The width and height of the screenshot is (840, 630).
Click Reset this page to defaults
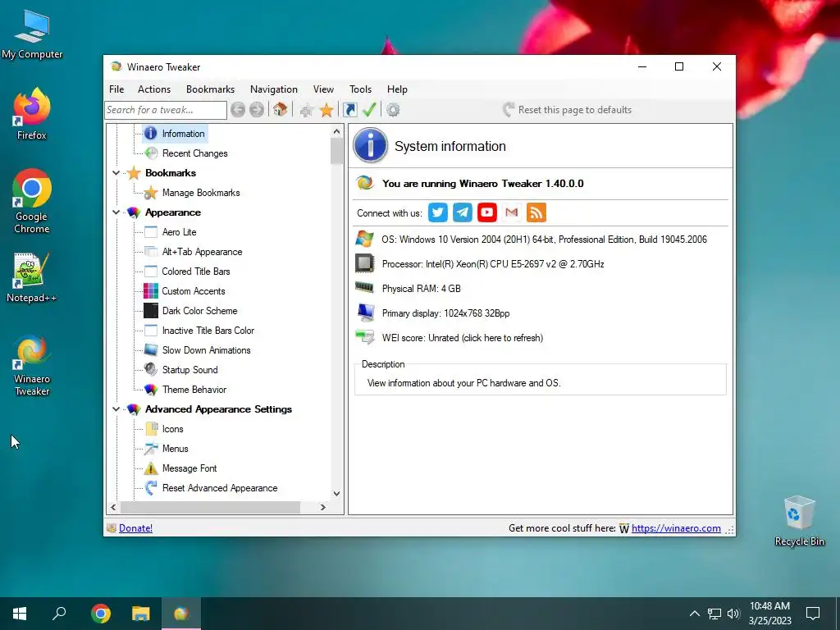click(x=567, y=110)
